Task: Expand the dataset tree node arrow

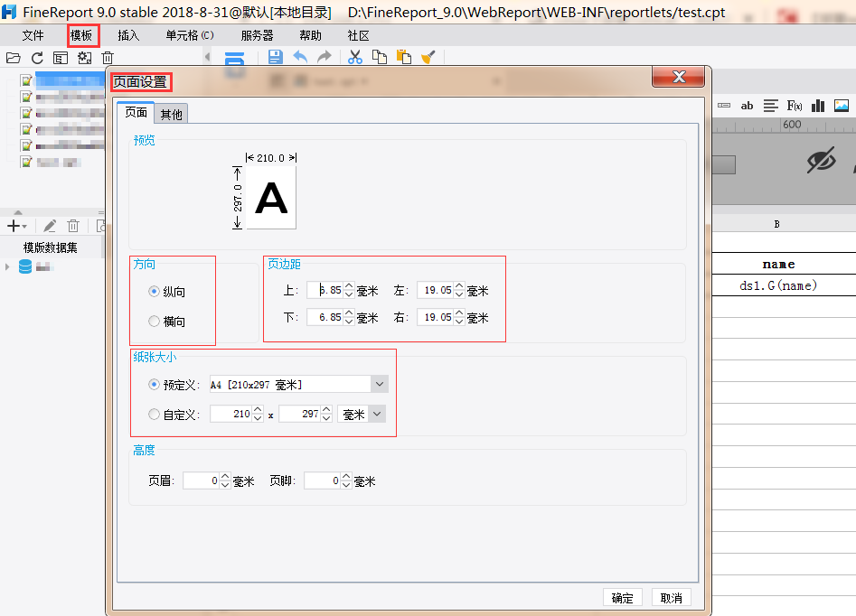Action: pos(7,266)
